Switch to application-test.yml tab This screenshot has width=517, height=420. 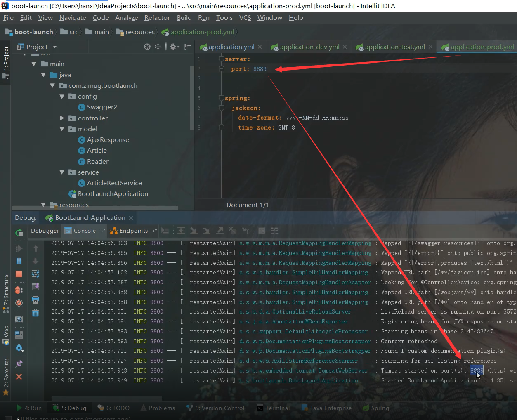click(394, 47)
